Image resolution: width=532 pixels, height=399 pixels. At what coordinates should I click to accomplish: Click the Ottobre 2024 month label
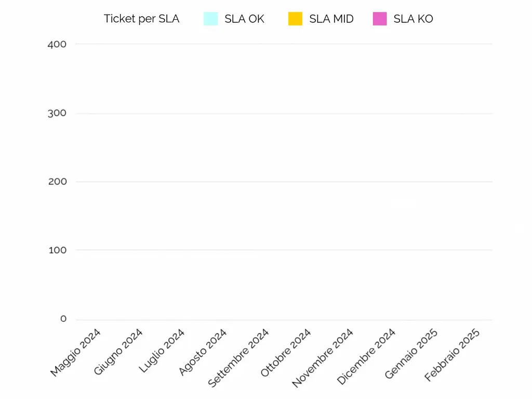(286, 353)
